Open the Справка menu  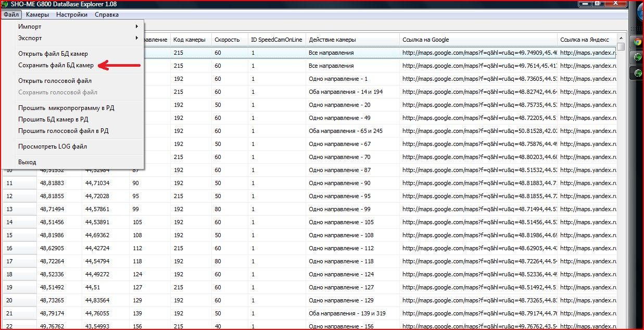tap(107, 15)
